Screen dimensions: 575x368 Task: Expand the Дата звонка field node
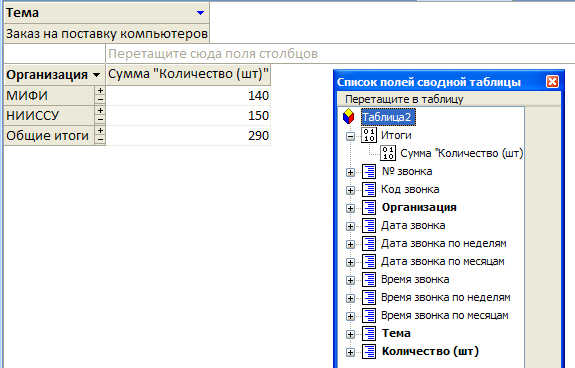pyautogui.click(x=350, y=226)
